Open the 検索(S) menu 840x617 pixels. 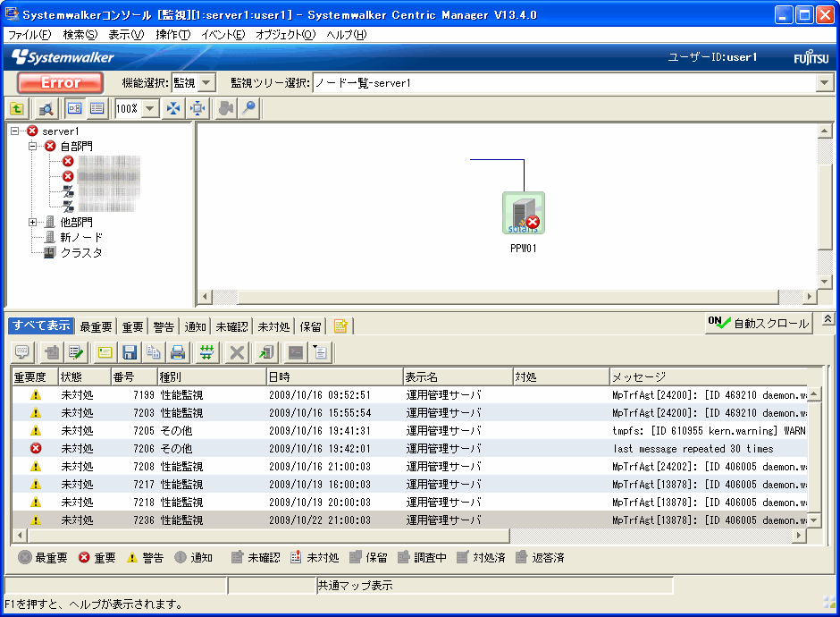coord(80,35)
